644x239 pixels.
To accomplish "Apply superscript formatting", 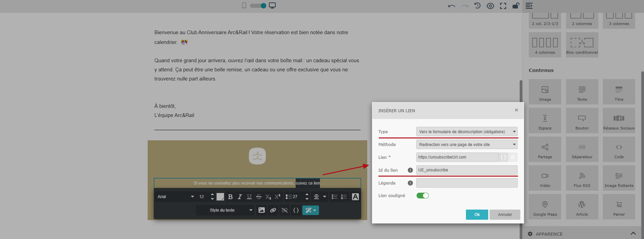I will pos(277,197).
